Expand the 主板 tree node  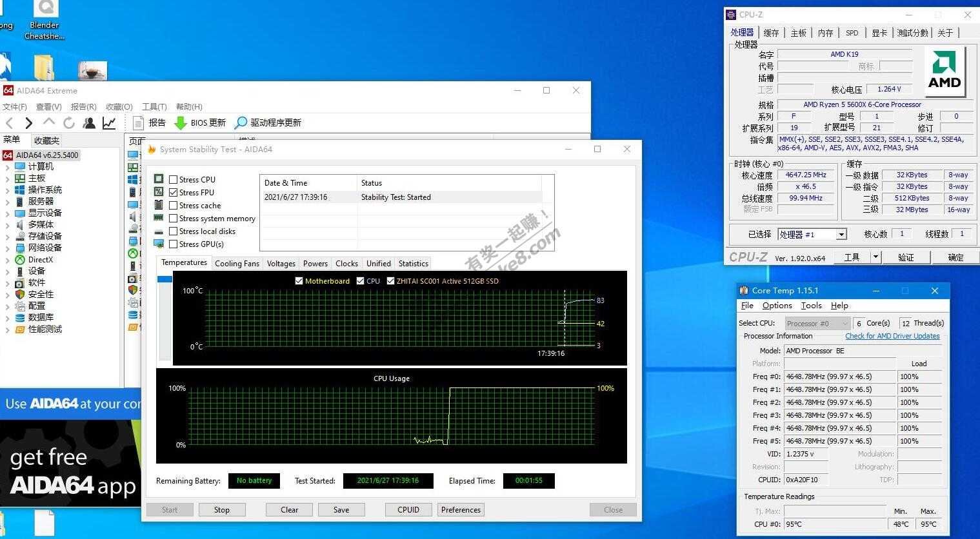(x=8, y=178)
